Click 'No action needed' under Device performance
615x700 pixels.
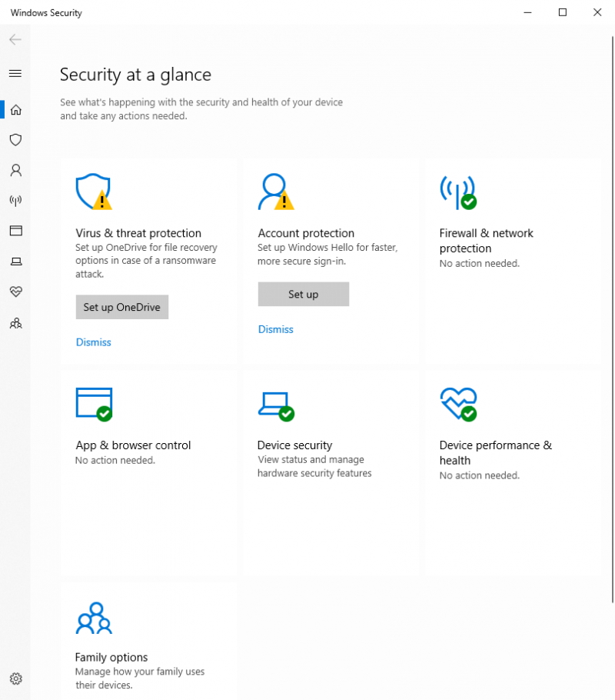(480, 475)
